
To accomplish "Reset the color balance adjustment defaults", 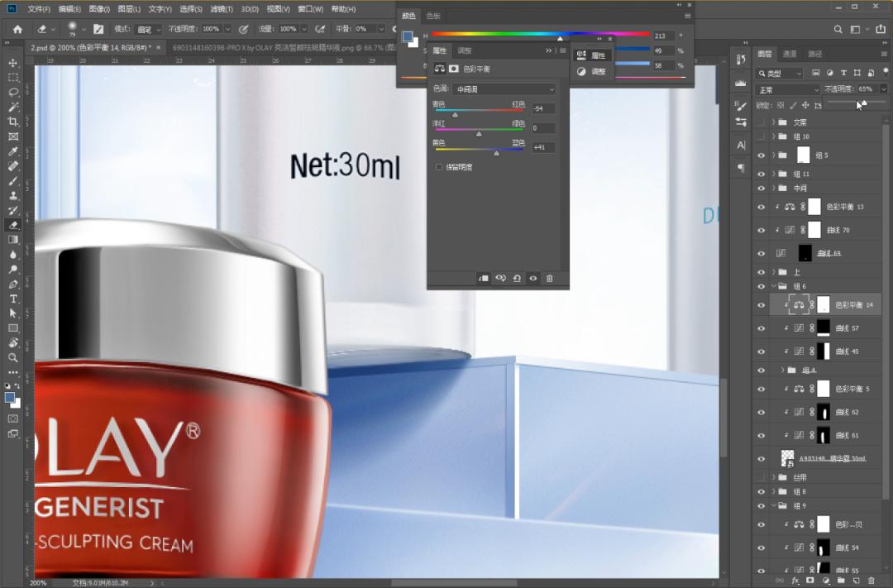I will [517, 278].
